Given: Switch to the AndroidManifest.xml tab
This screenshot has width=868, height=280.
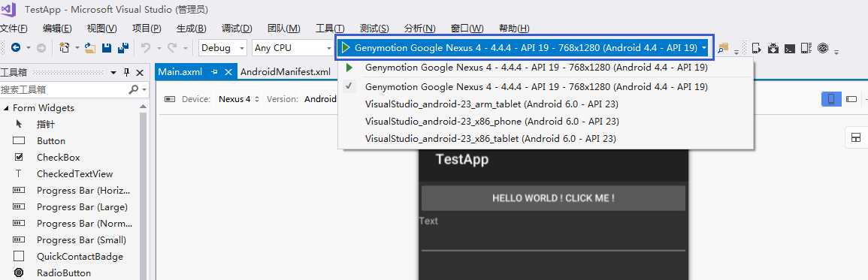Looking at the screenshot, I should coord(286,72).
